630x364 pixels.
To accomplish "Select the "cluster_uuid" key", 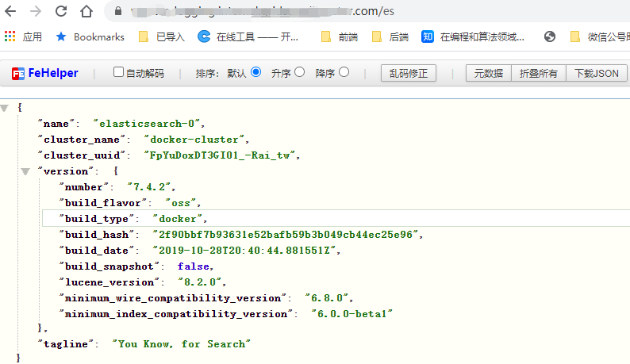I will [x=82, y=155].
